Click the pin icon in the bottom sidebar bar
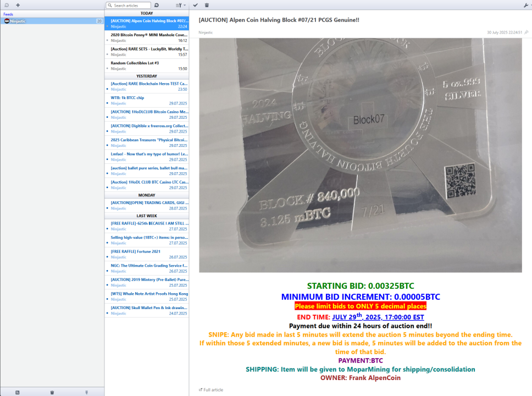 point(86,392)
